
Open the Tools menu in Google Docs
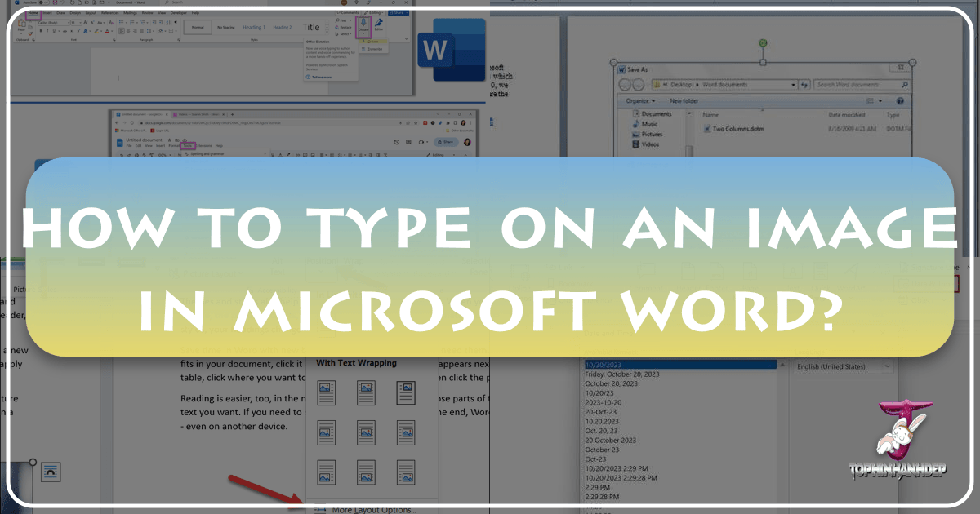(189, 145)
